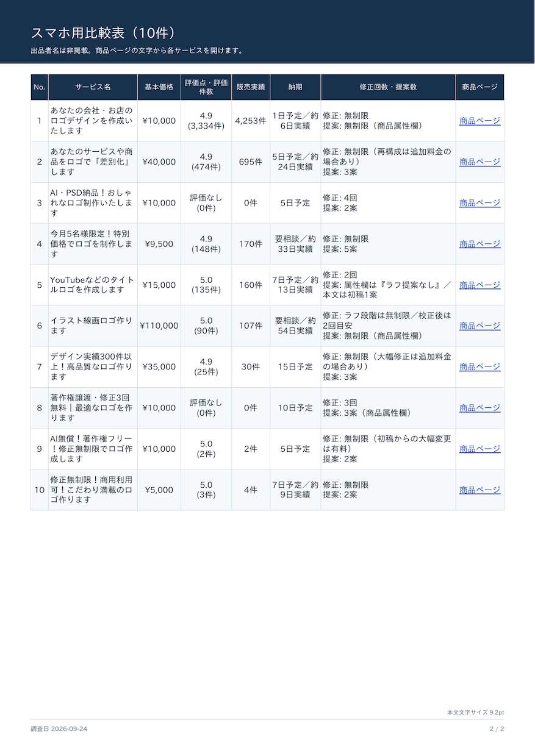The width and height of the screenshot is (535, 756).
Task: Select service name 今月5名様限定！特別価格
Action: click(x=92, y=244)
